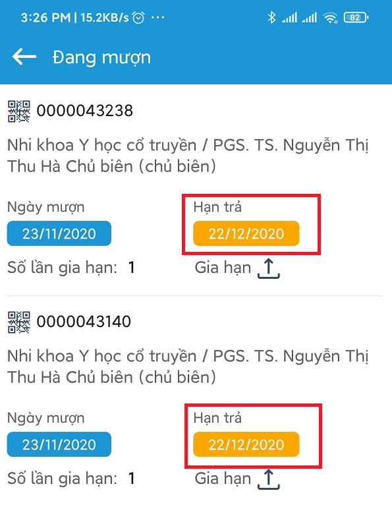Tap the first book's Gia hạn upload icon
Screen dimensions: 392x532
tap(269, 268)
